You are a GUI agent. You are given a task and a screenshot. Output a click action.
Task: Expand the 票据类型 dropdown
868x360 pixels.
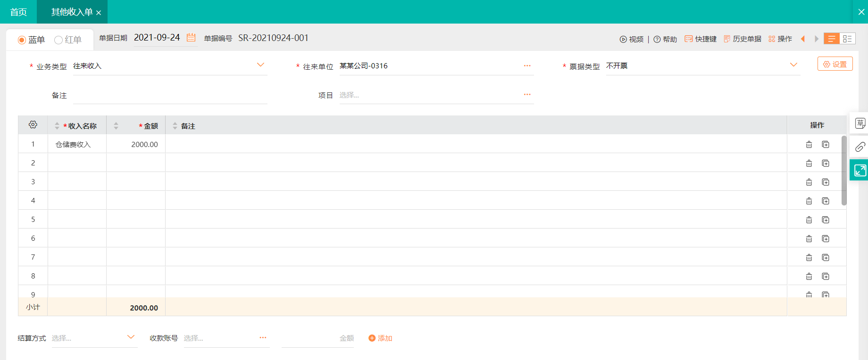793,65
